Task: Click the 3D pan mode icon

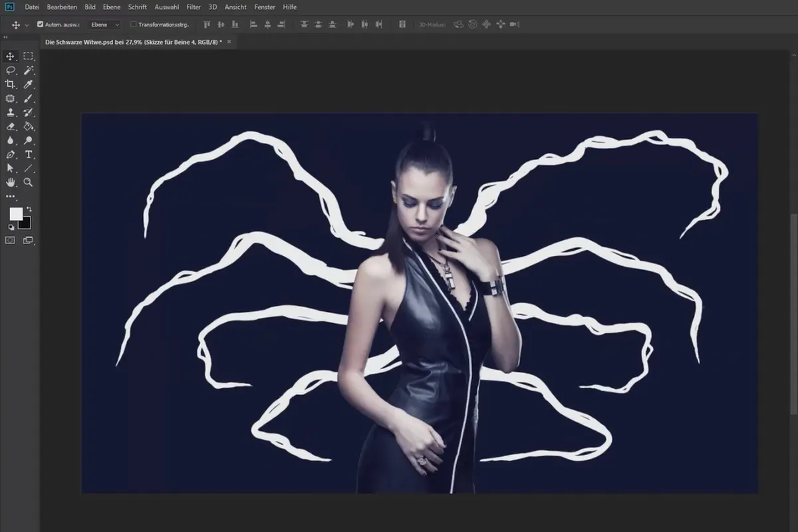Action: (x=486, y=25)
